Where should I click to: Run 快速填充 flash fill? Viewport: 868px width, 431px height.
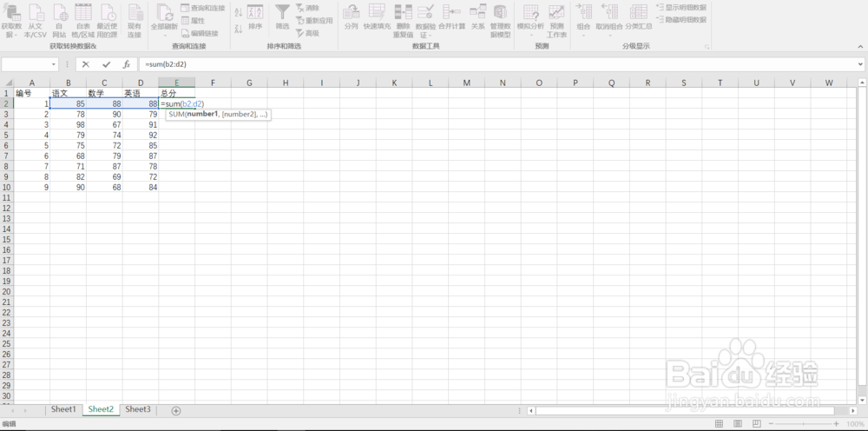(377, 17)
